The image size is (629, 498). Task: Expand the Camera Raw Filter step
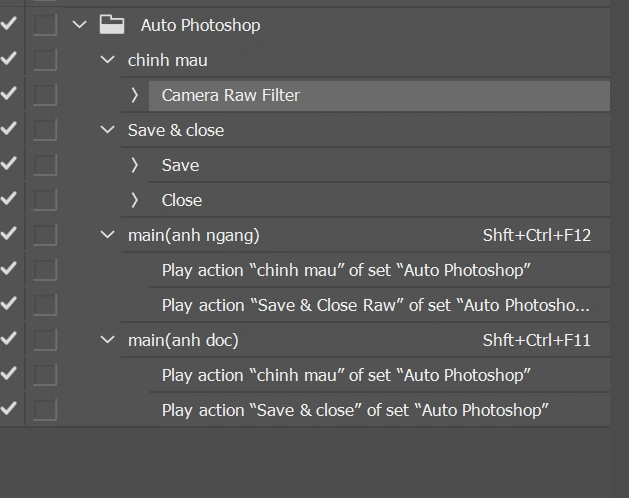coord(135,95)
